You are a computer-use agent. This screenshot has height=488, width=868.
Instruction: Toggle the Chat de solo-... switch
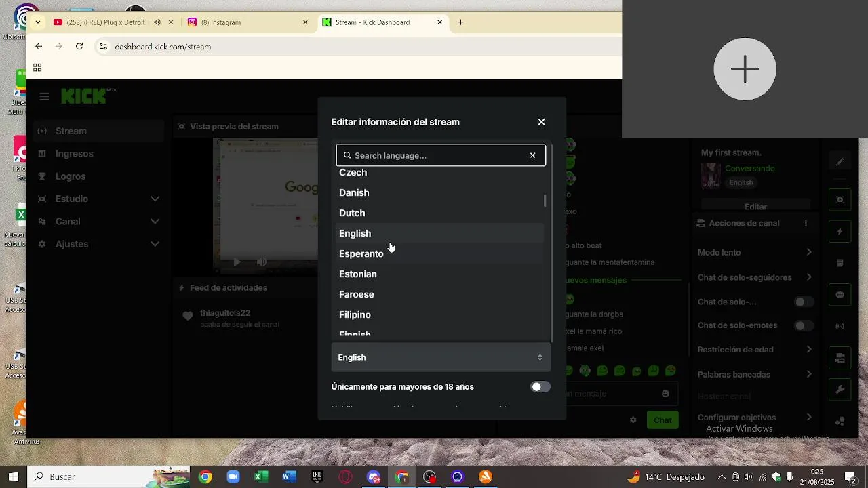coord(804,302)
